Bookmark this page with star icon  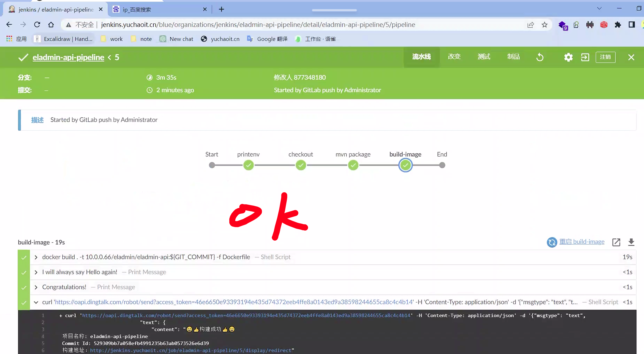pos(545,24)
